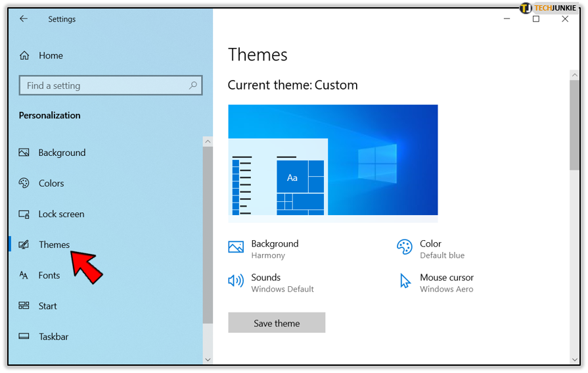
Task: Click main pane scrollbar up arrow
Action: point(574,75)
